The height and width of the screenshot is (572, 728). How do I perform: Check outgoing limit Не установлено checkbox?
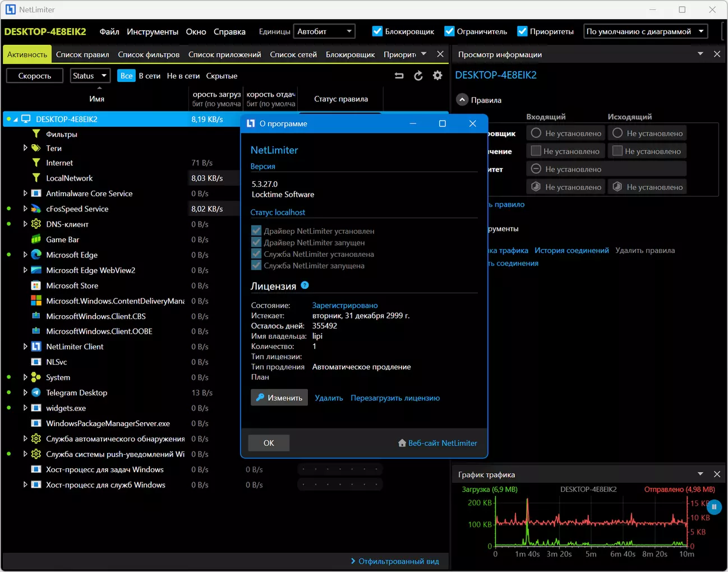[618, 151]
